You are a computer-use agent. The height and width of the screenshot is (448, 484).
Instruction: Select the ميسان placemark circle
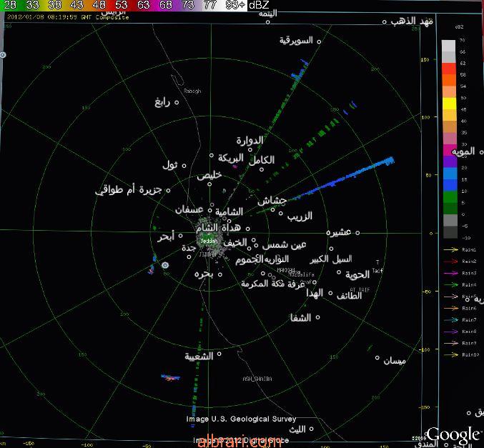(377, 357)
